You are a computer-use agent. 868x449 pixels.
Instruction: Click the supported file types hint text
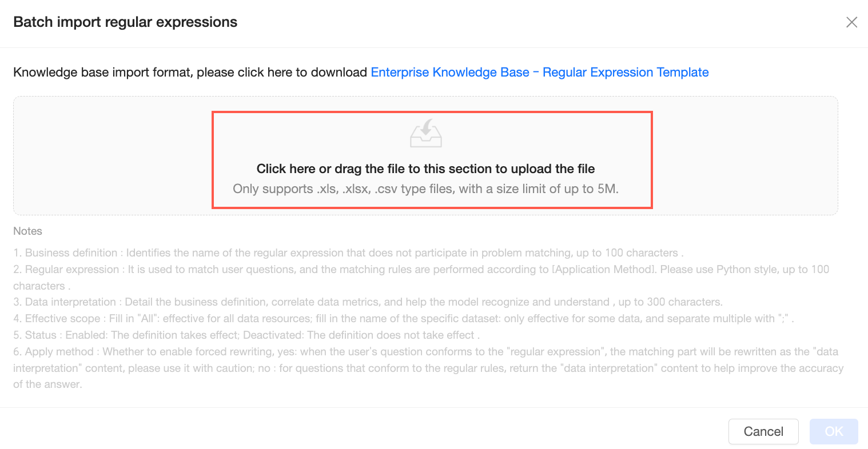[x=425, y=189]
